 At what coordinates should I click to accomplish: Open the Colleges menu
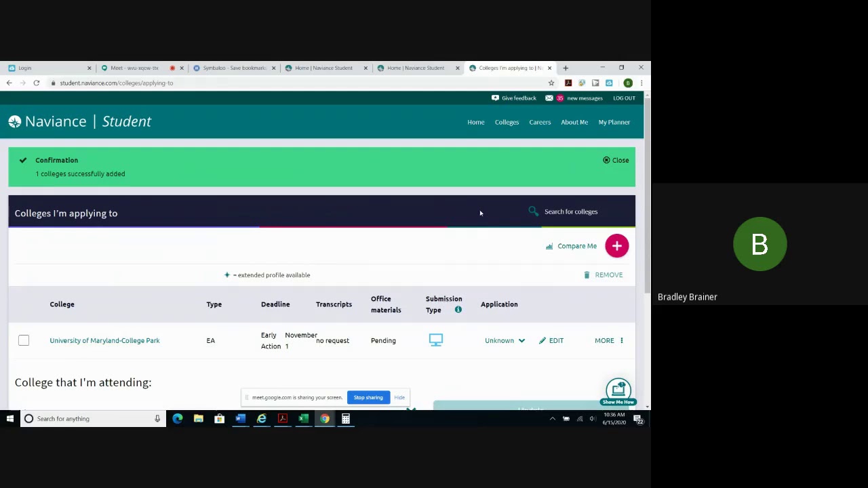coord(507,123)
